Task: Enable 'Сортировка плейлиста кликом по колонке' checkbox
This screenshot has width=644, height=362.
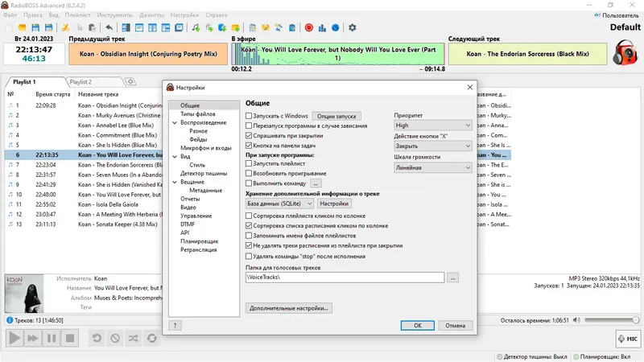Action: [x=249, y=216]
